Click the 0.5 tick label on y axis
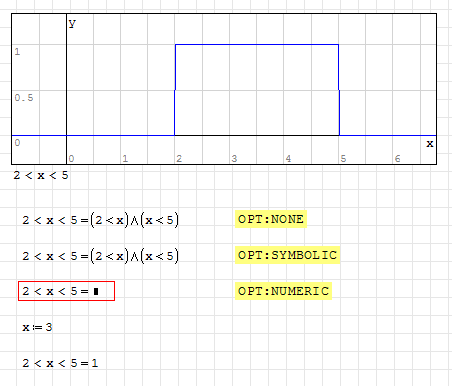Screen dimensions: 452x386 pyautogui.click(x=24, y=98)
